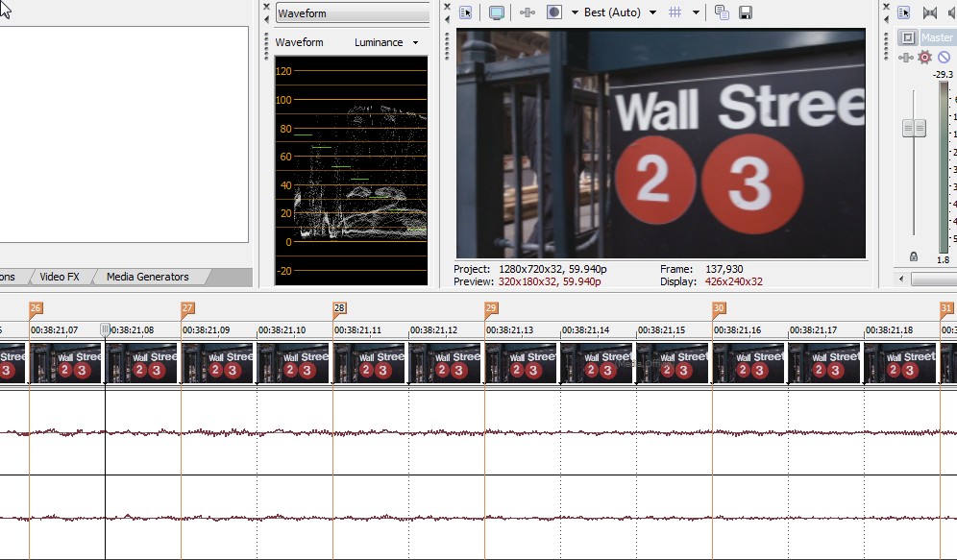Select timeline marker 30

[x=719, y=308]
